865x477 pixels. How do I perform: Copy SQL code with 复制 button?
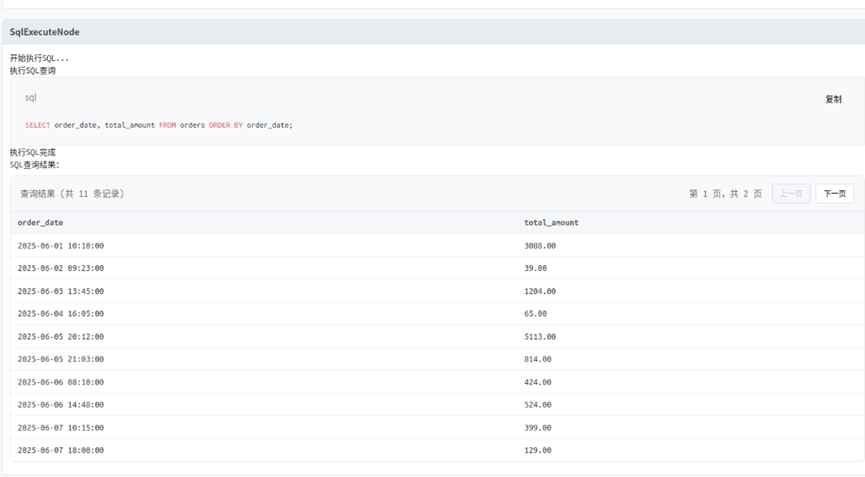click(x=833, y=99)
